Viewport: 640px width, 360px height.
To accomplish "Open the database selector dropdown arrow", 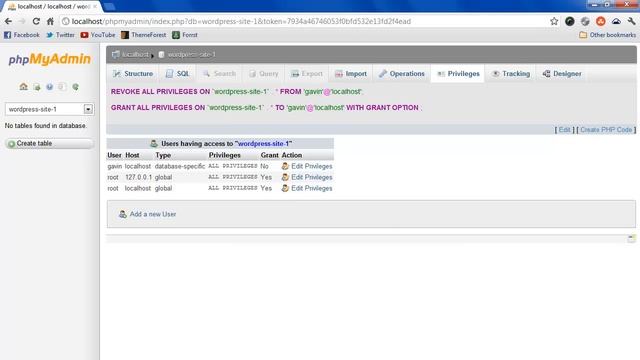I will pyautogui.click(x=88, y=109).
